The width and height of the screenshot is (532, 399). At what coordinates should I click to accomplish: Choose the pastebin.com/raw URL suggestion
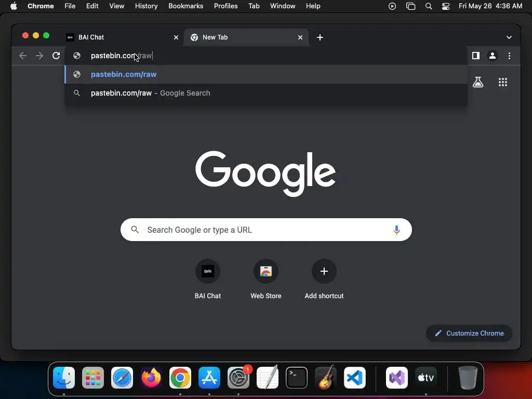[x=266, y=74]
